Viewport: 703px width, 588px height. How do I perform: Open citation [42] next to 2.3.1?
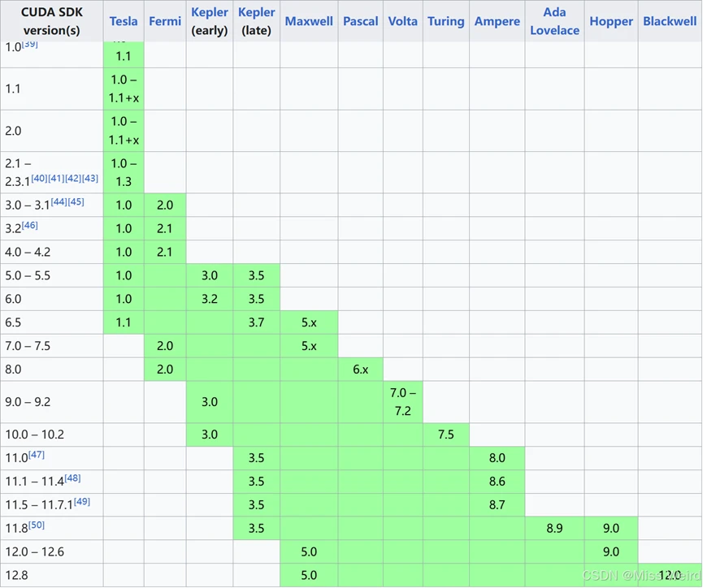coord(73,178)
